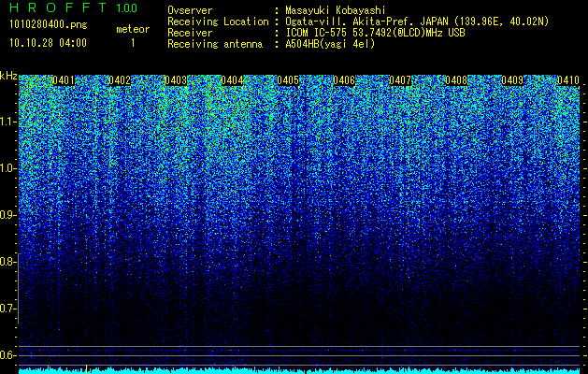
Task: Click the HROFFT title text
Action: [58, 7]
